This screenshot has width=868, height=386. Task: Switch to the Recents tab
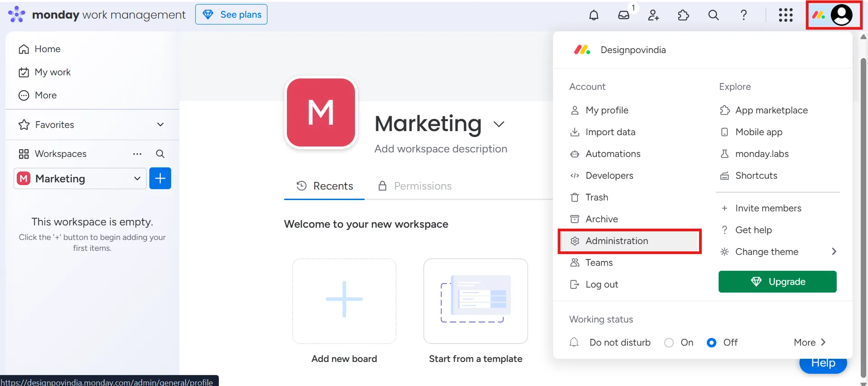pos(324,186)
